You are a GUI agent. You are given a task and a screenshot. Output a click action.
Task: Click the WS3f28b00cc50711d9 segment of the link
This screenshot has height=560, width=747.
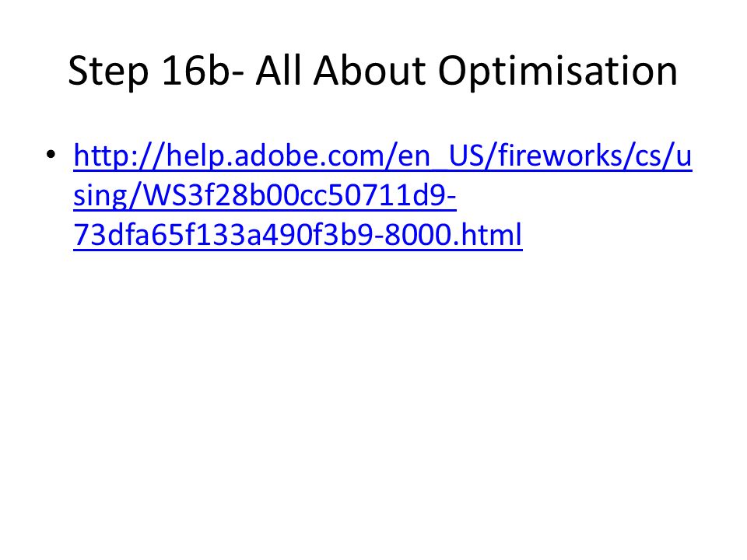point(296,196)
